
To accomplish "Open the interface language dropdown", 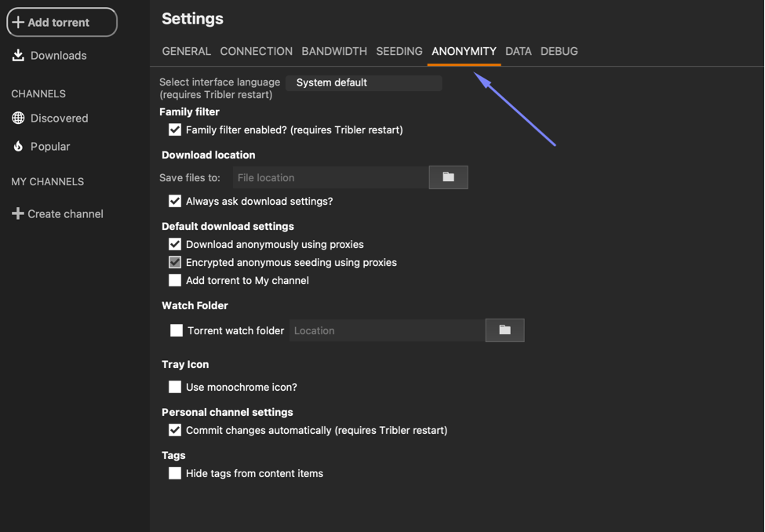I will point(363,82).
